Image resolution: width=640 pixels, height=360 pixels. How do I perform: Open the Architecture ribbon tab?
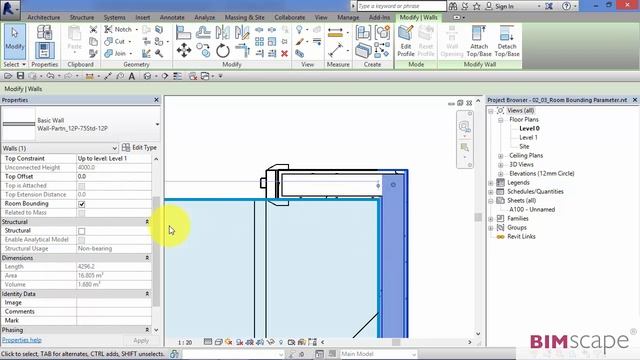pos(44,18)
